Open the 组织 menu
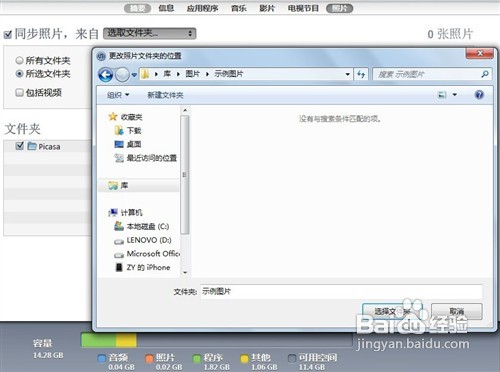 [x=118, y=95]
